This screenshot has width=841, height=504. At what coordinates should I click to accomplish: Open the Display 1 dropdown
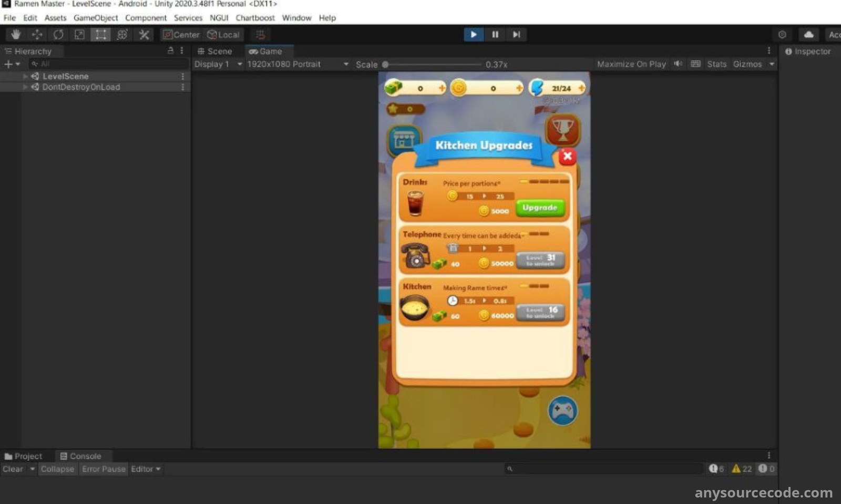coord(218,64)
